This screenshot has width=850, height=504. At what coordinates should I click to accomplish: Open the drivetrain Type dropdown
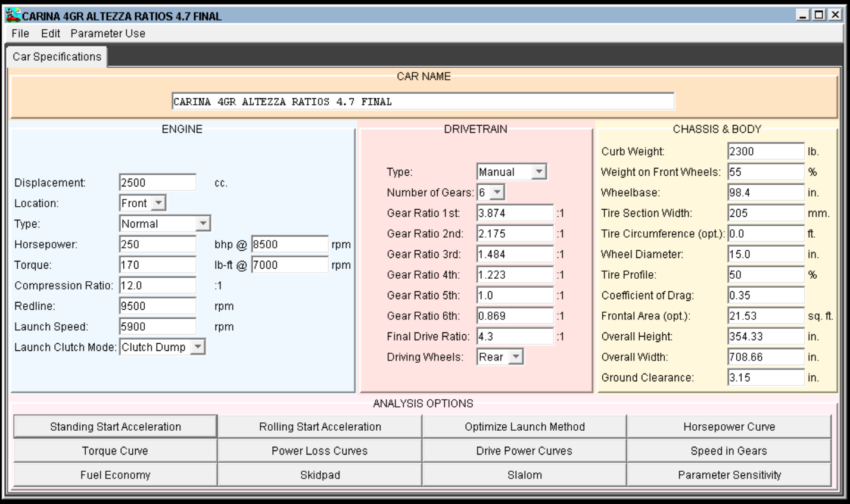coord(512,172)
